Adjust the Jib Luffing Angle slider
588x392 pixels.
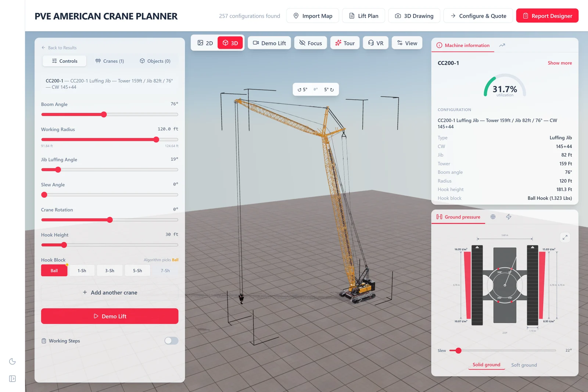[110, 170]
